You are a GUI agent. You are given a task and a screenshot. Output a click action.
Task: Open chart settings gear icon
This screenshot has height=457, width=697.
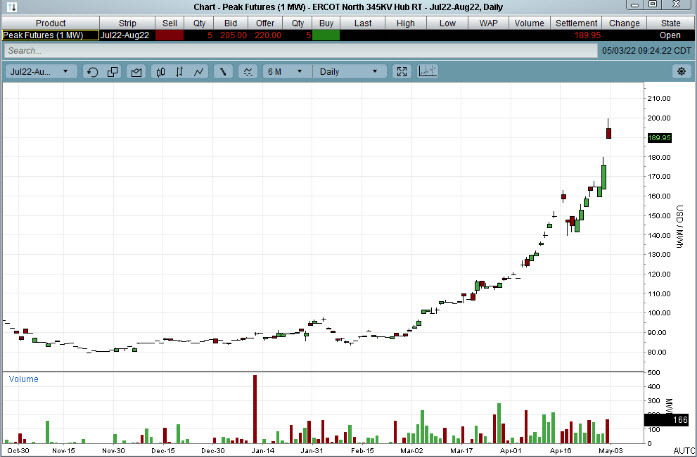pyautogui.click(x=680, y=72)
